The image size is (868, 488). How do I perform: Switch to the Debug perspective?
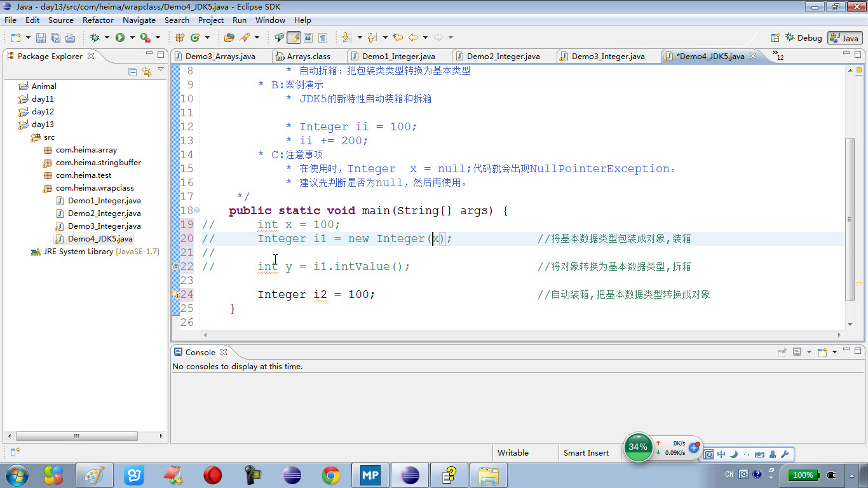point(804,38)
